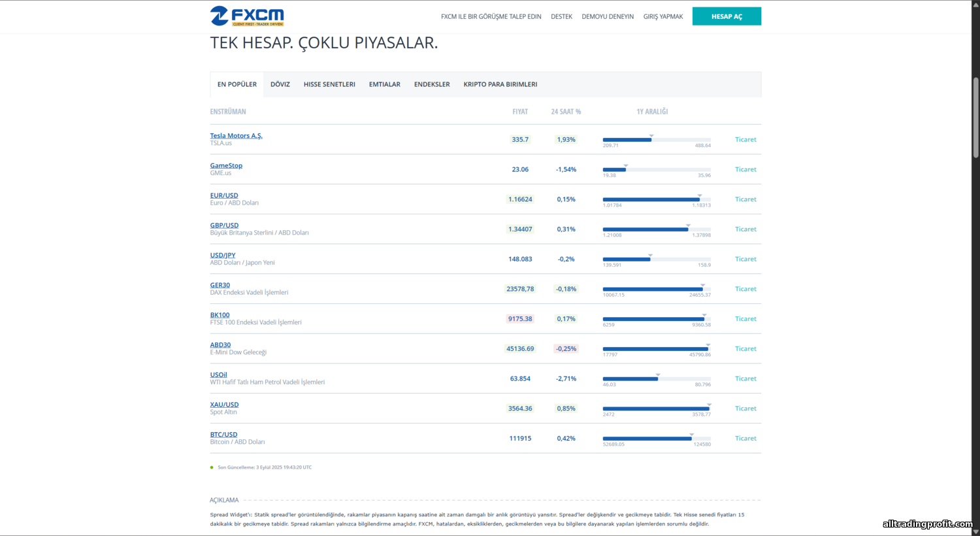
Task: Click the HESAP AÇ button
Action: pos(727,16)
